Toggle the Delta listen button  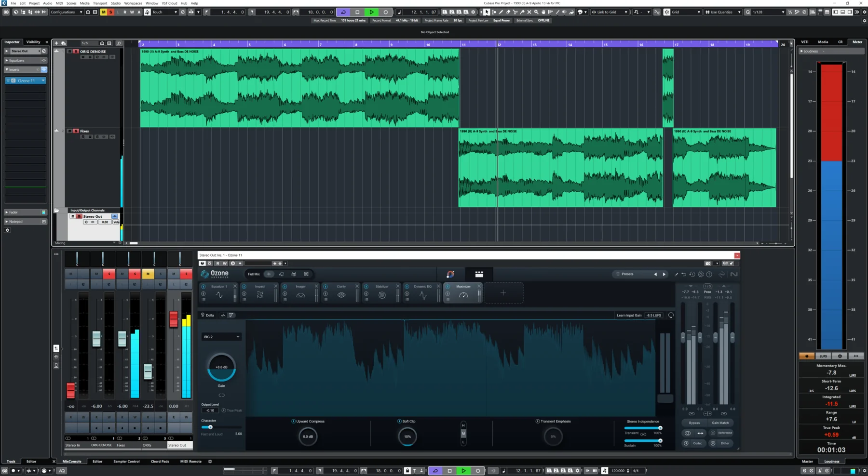point(208,315)
